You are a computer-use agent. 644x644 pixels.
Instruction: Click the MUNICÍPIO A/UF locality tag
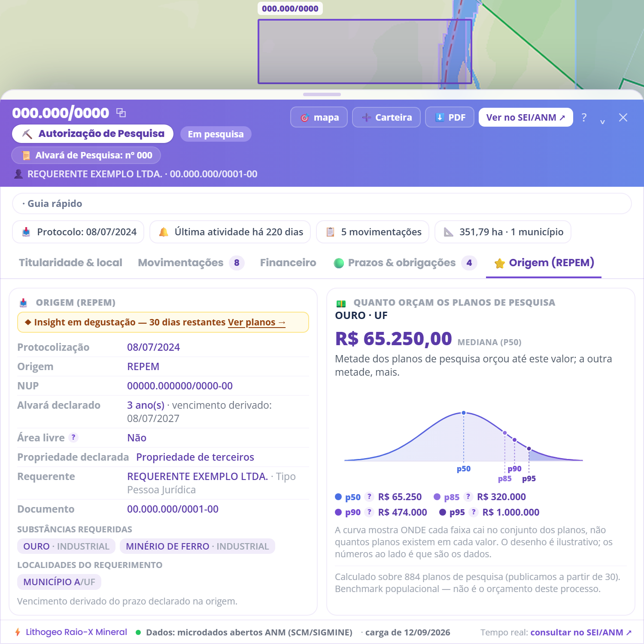tap(59, 582)
